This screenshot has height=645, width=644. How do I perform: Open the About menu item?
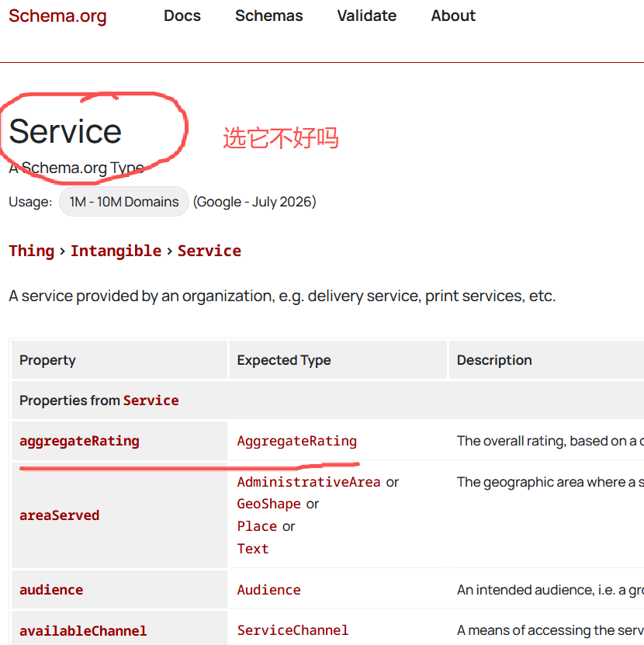tap(453, 16)
